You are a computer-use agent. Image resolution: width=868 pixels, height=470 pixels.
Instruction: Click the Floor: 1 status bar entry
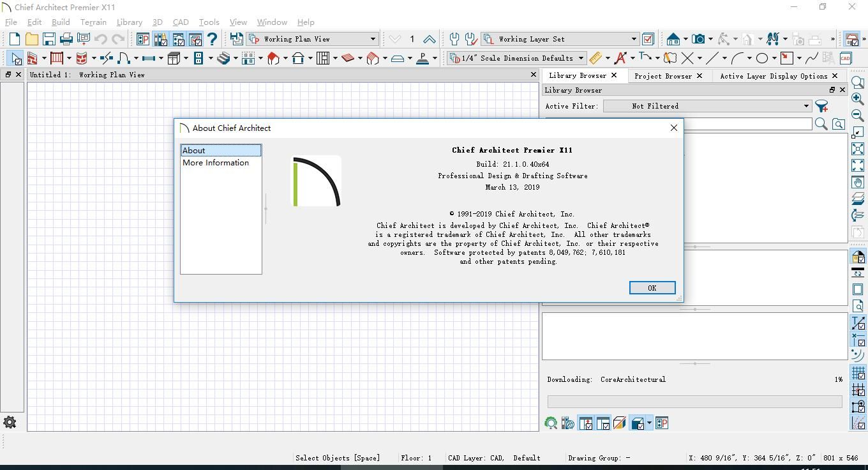pyautogui.click(x=416, y=458)
